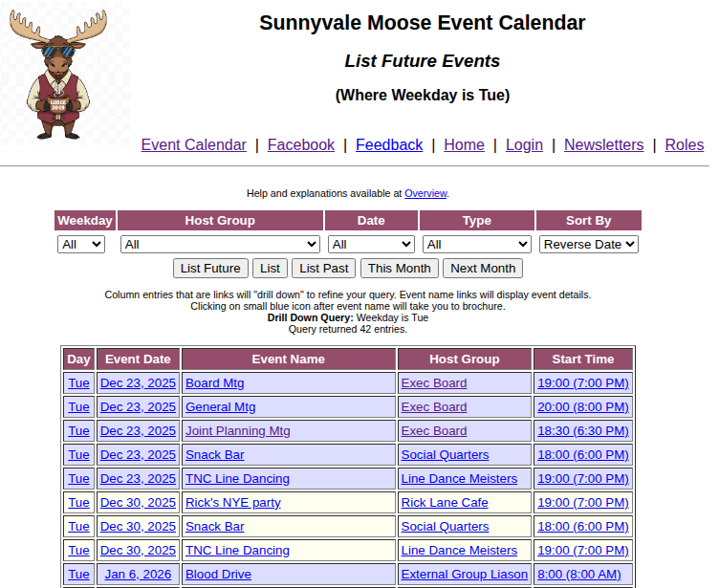This screenshot has width=719, height=588.
Task: Open the Sort By Reverse Date dropdown
Action: [588, 245]
